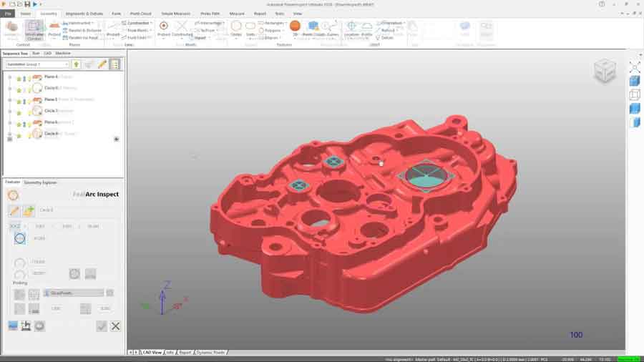Toggle the star marker for Plane 6
The width and height of the screenshot is (644, 362).
(19, 124)
